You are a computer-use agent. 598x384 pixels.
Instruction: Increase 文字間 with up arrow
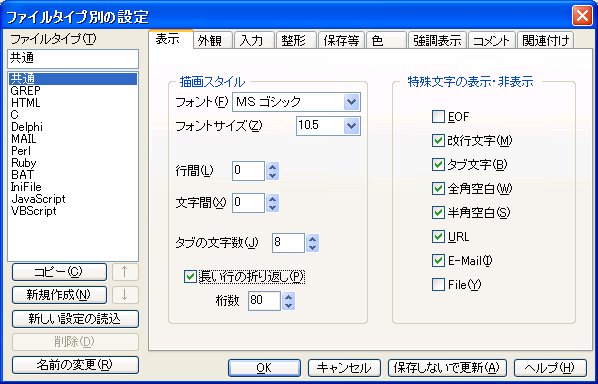[272, 199]
